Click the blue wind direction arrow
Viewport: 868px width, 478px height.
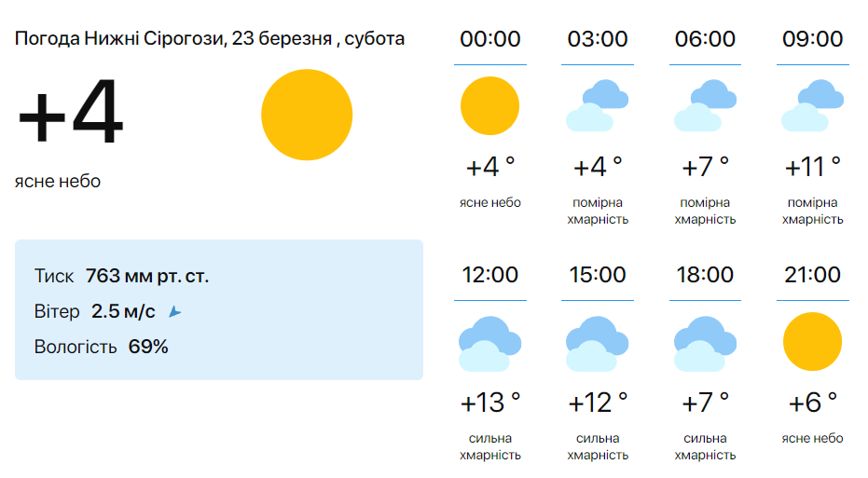[x=175, y=312]
